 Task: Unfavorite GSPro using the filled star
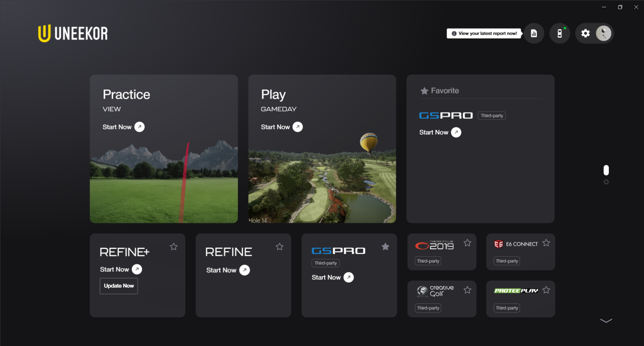click(x=385, y=247)
